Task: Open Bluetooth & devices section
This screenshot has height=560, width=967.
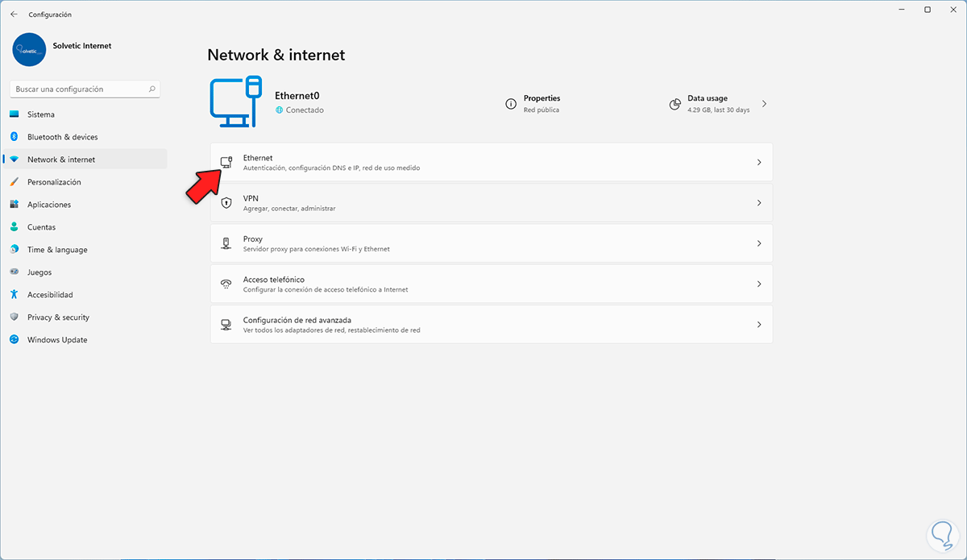Action: tap(62, 137)
